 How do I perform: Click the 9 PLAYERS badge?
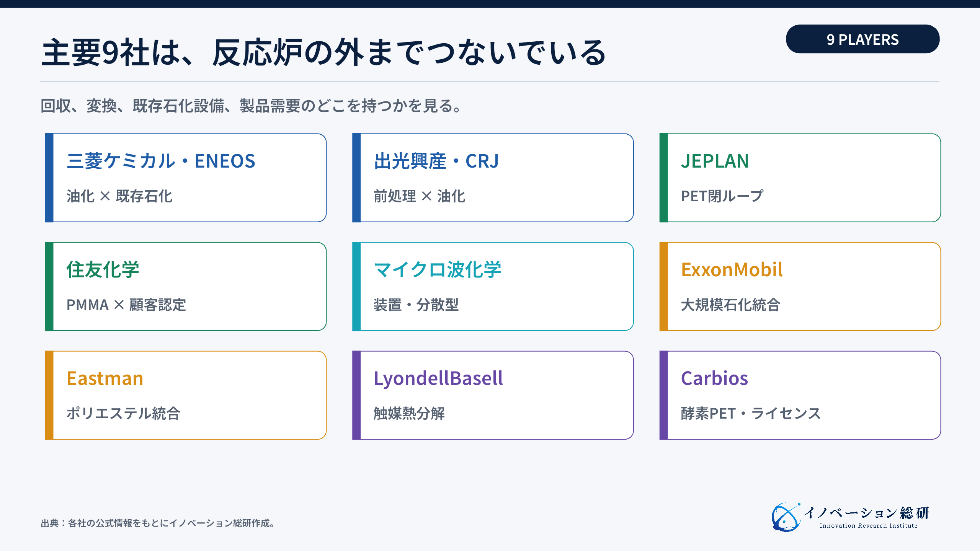(x=862, y=39)
